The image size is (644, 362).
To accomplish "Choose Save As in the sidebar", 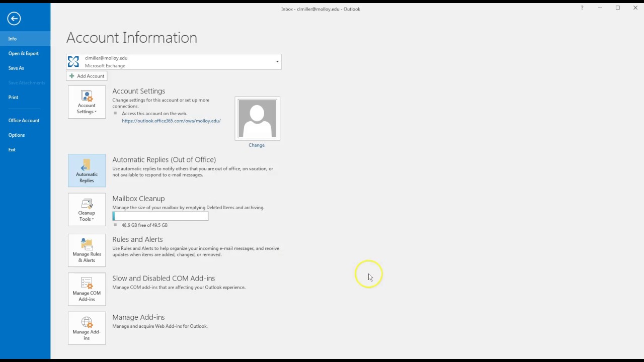I will coord(25,68).
